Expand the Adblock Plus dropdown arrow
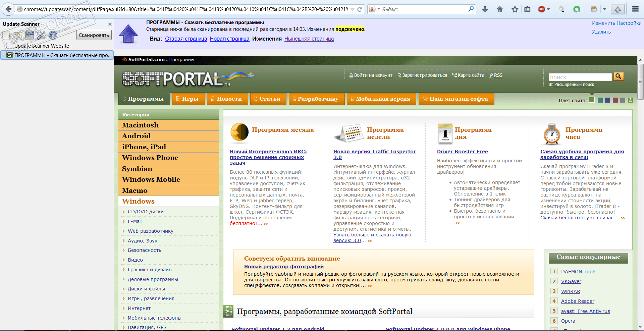This screenshot has height=331, width=644. [548, 9]
